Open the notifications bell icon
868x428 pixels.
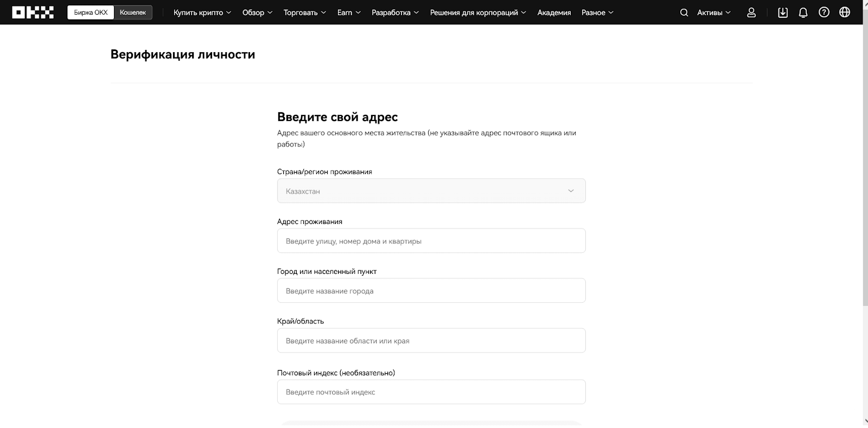[803, 12]
